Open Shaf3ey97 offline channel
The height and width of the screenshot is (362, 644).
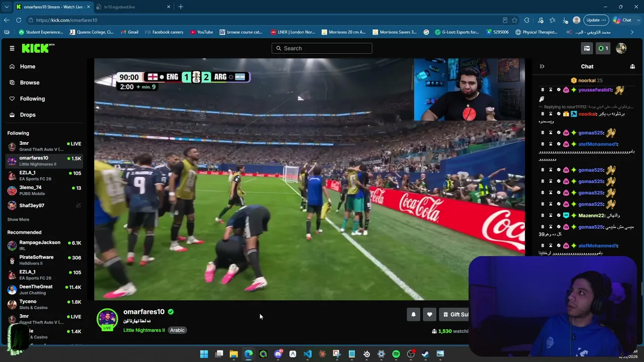(x=44, y=206)
